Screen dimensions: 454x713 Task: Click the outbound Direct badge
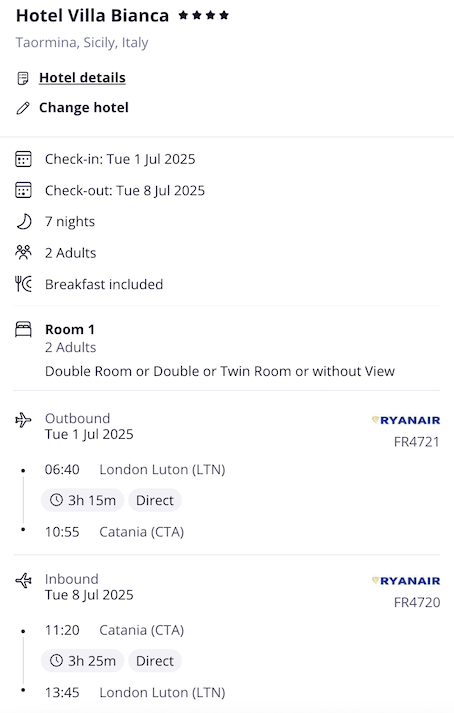click(155, 500)
